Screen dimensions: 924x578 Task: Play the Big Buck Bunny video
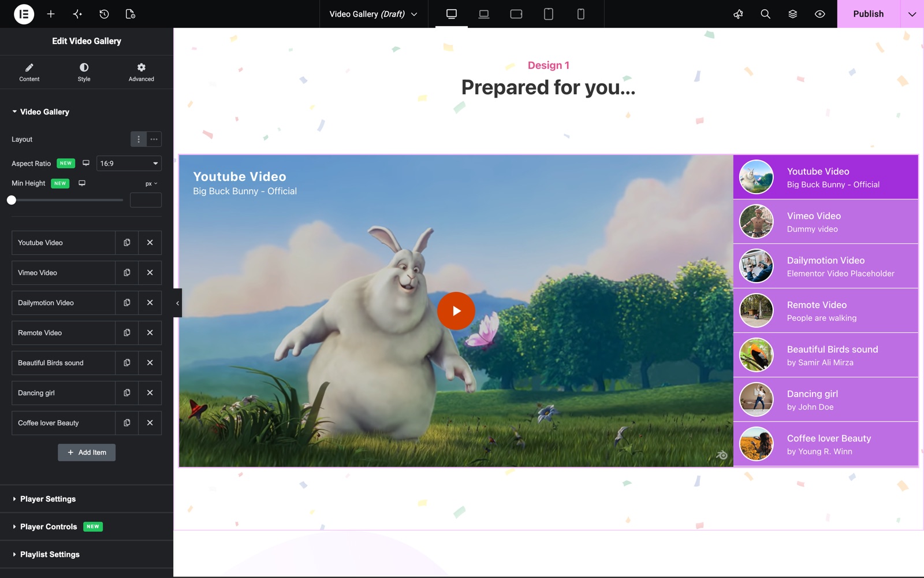pos(456,311)
